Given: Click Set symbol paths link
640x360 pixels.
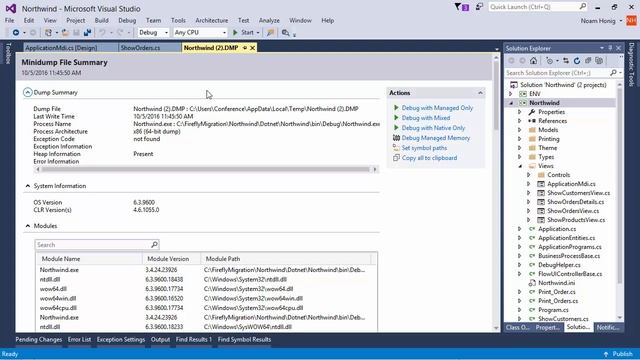Looking at the screenshot, I should [x=424, y=148].
